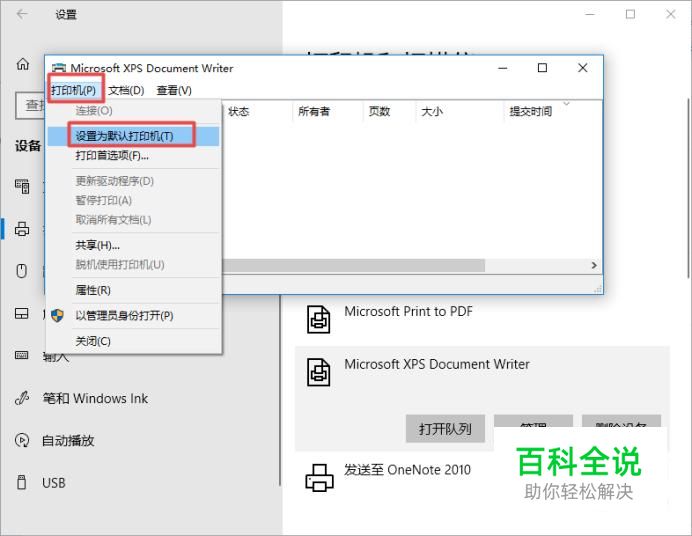Click the Microsoft Print to PDF printer icon
Image resolution: width=692 pixels, height=536 pixels.
[x=318, y=319]
